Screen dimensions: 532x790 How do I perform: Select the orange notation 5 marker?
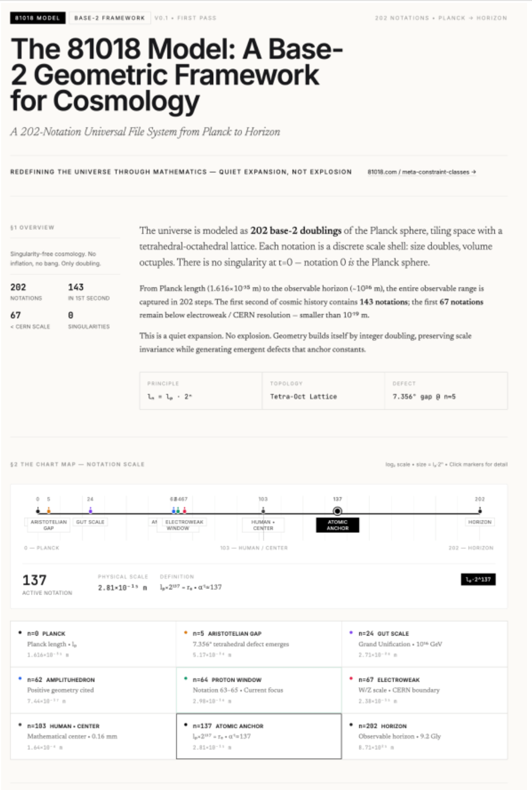pos(49,511)
